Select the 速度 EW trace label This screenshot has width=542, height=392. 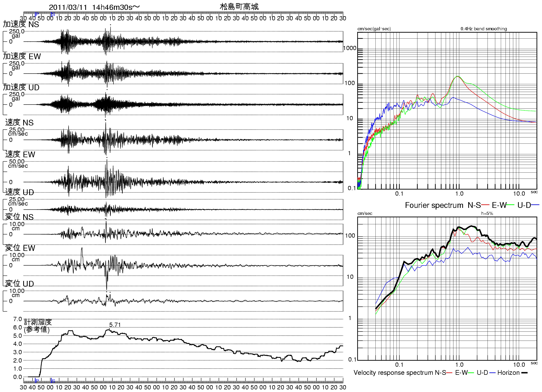pos(20,154)
